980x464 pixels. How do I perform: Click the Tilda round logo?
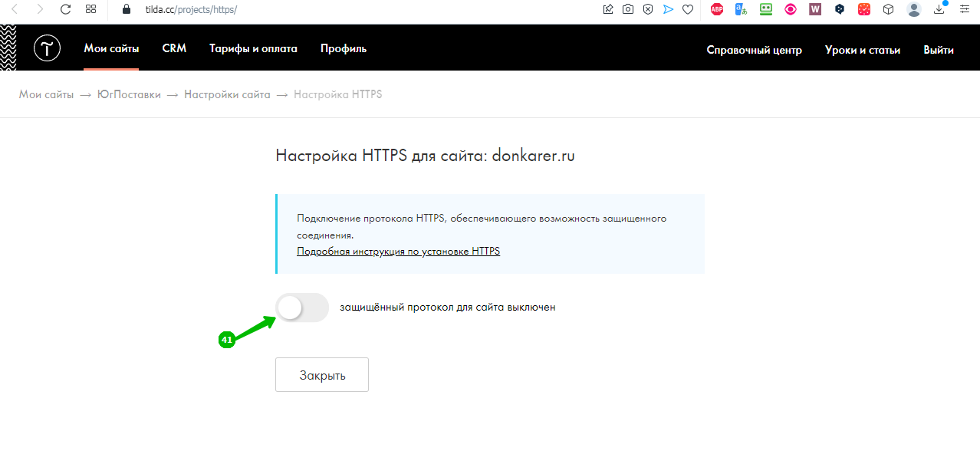[47, 48]
